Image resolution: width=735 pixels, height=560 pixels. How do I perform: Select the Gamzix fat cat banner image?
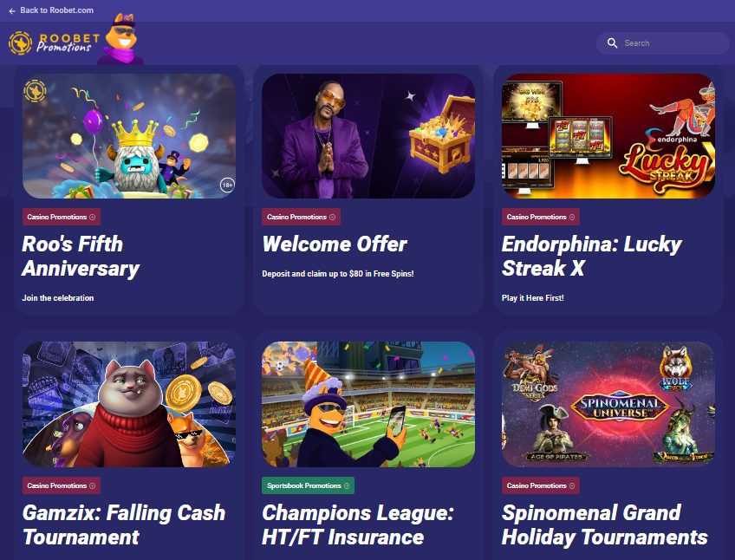coord(129,404)
